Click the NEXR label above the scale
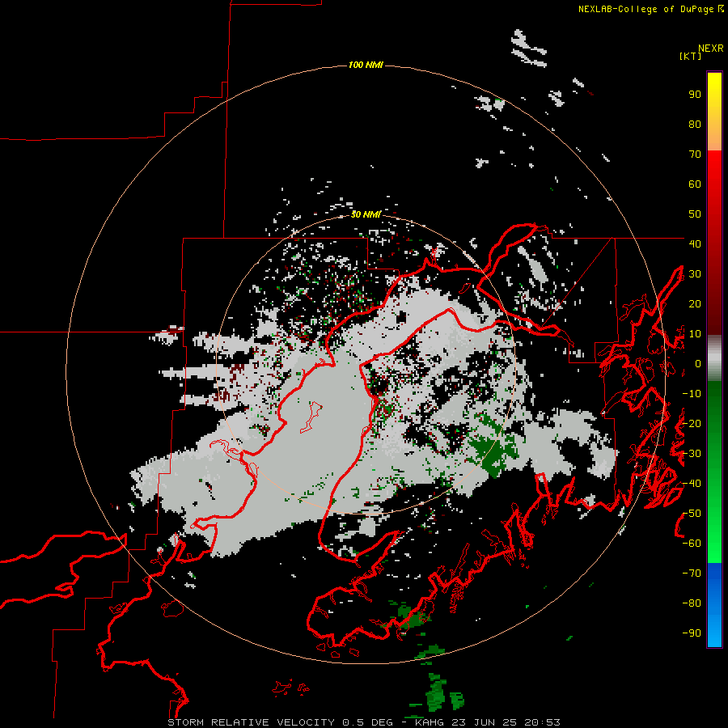 point(710,49)
